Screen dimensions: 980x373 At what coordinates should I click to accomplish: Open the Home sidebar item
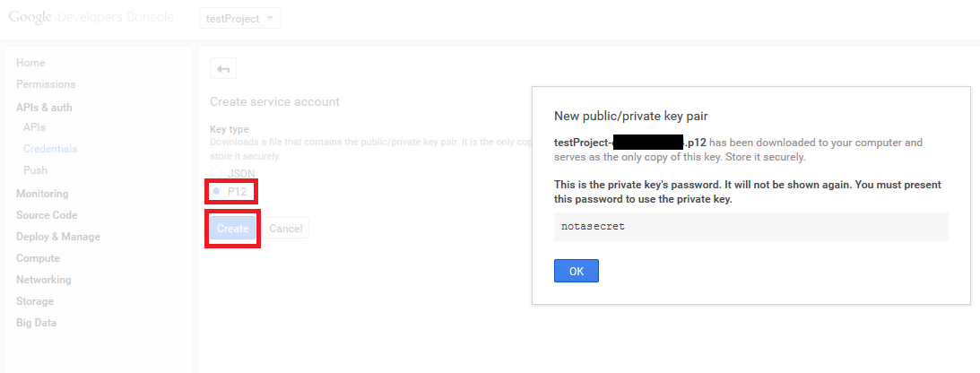(x=30, y=63)
